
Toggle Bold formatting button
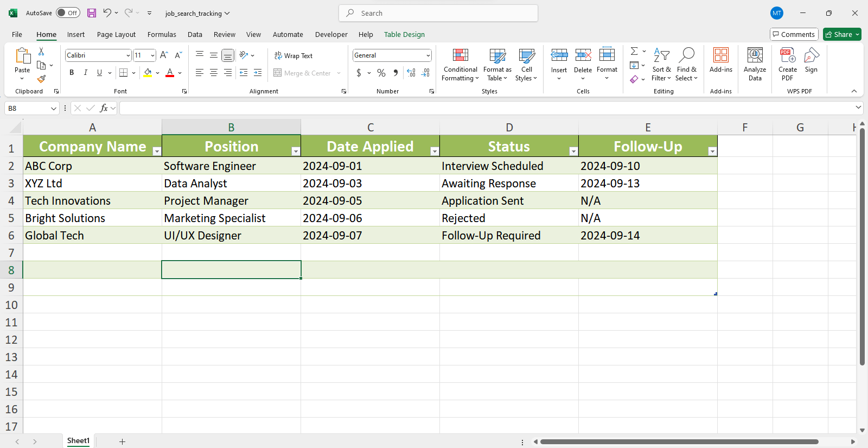point(72,73)
